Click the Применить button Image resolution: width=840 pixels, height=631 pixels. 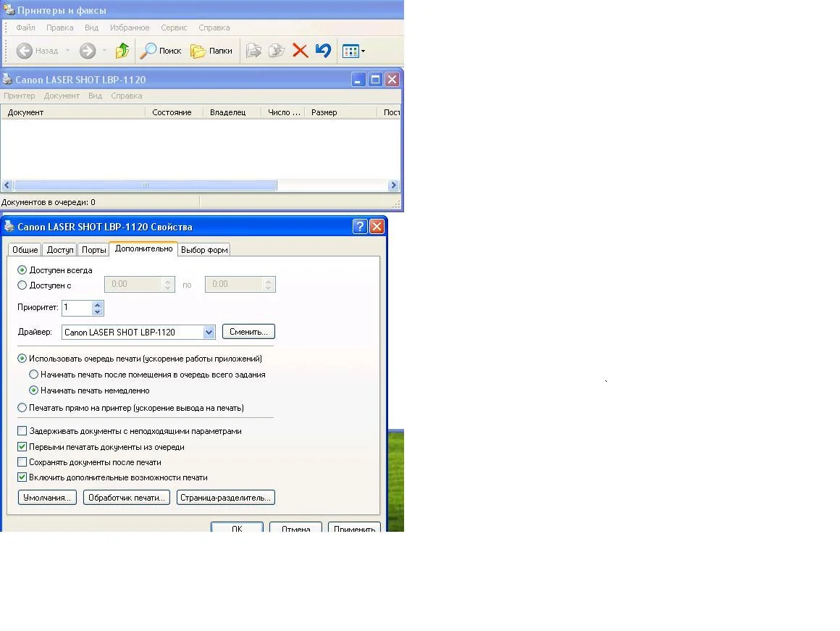[354, 527]
